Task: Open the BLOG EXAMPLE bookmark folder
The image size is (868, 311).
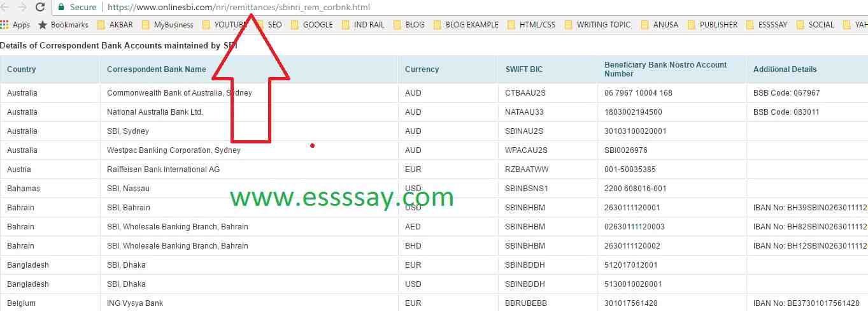Action: pyautogui.click(x=466, y=25)
